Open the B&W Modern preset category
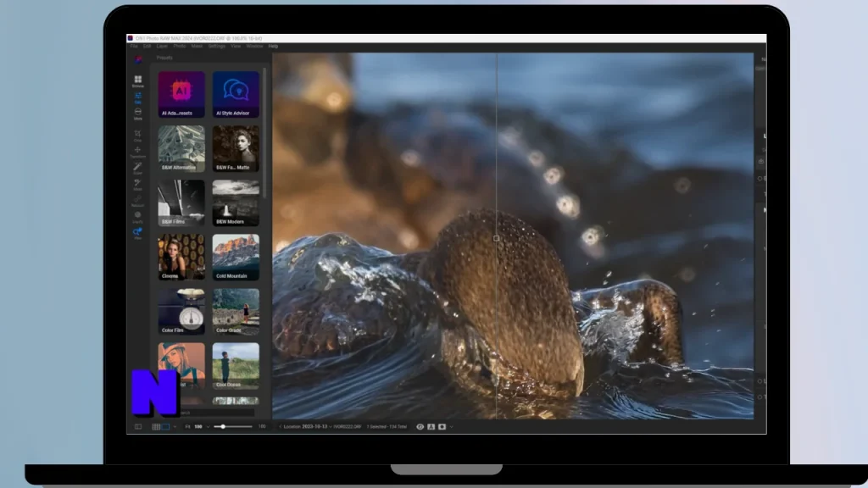 236,202
